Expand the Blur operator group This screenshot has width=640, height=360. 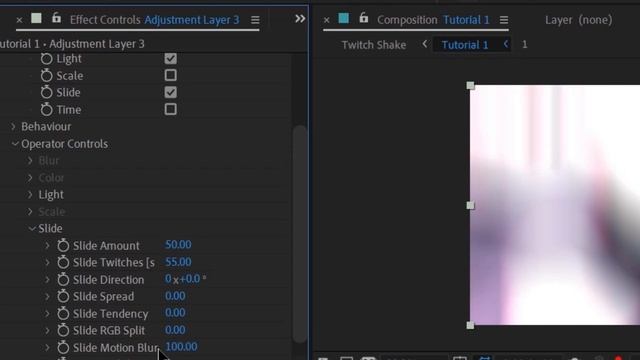click(x=30, y=160)
